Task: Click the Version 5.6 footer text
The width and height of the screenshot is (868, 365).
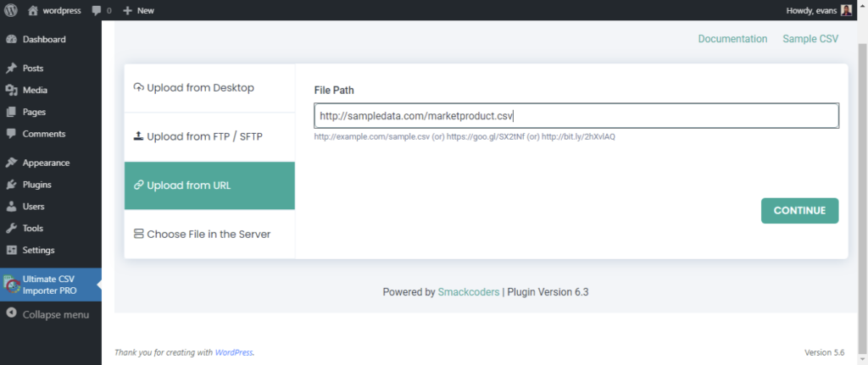Action: [x=824, y=352]
